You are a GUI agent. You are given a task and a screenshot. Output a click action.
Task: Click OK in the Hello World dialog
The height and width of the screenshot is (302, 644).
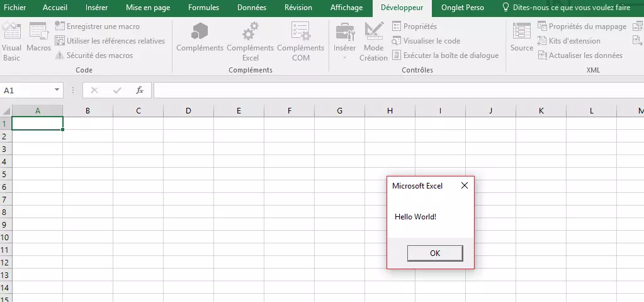tap(435, 253)
